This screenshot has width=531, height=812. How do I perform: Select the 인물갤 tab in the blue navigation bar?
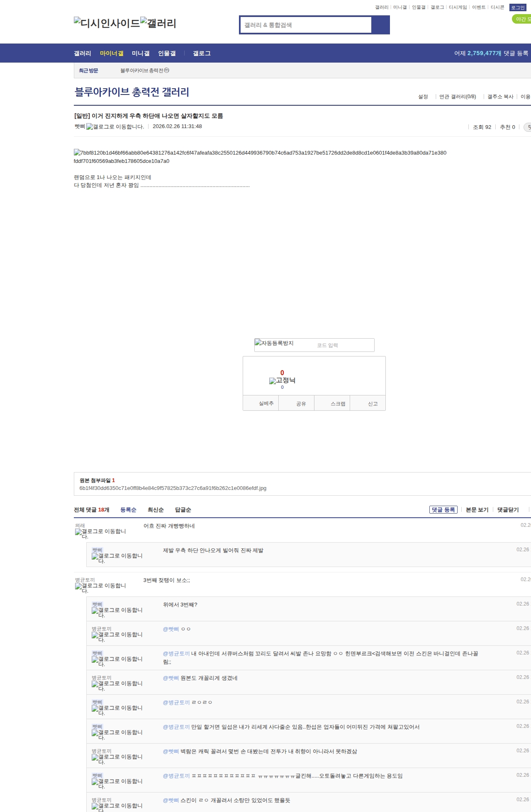click(x=167, y=53)
